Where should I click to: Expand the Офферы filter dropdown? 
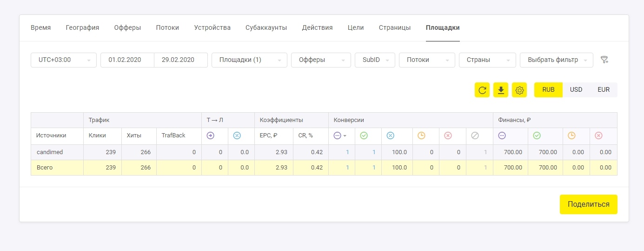point(321,60)
